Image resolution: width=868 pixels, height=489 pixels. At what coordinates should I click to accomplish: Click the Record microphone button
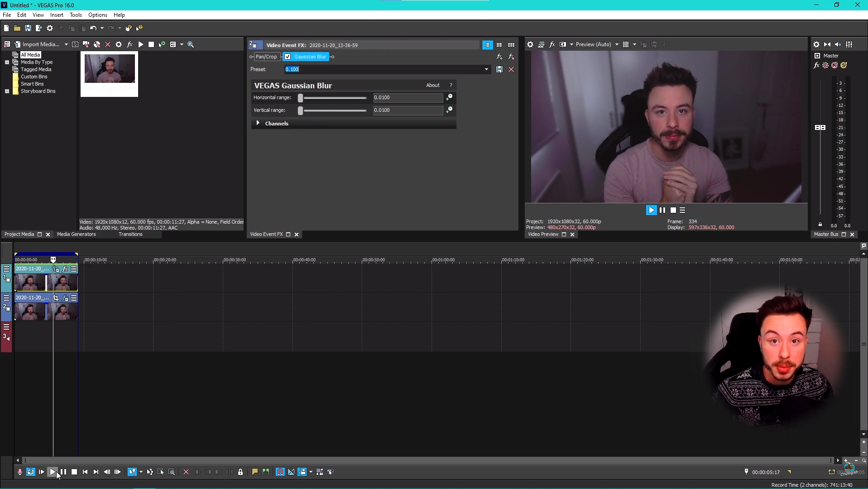19,472
